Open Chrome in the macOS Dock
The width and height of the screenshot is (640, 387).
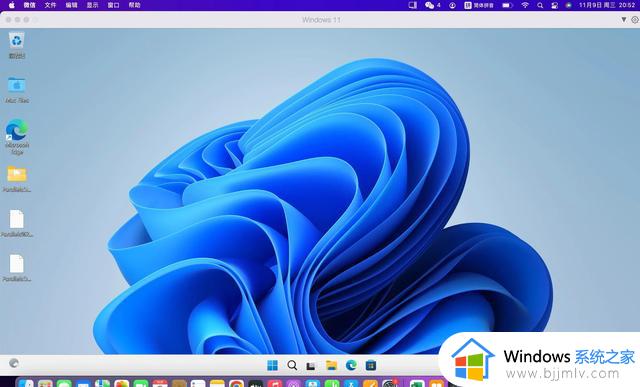tap(236, 384)
